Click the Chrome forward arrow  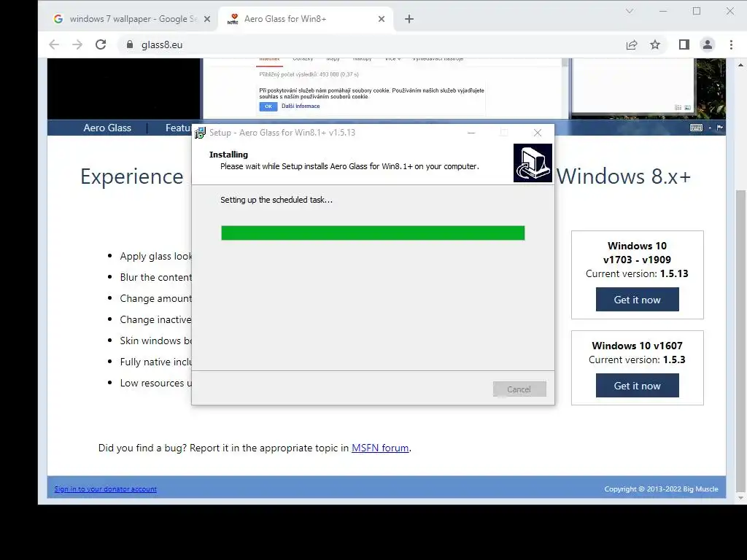click(x=77, y=44)
